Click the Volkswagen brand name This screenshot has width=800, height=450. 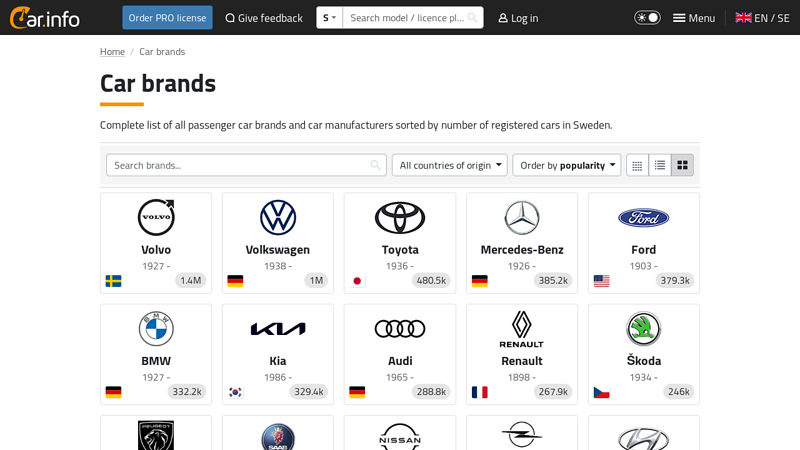pos(278,249)
